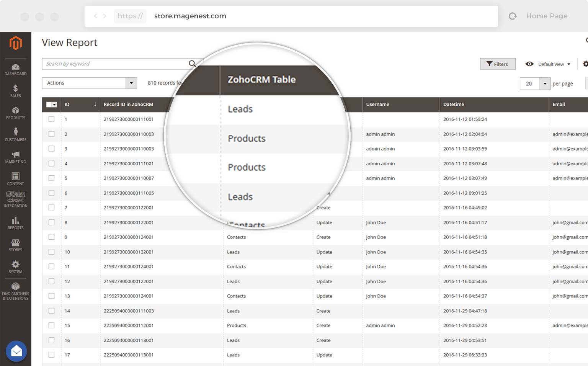
Task: Check the checkbox for row ID 13
Action: click(x=52, y=296)
